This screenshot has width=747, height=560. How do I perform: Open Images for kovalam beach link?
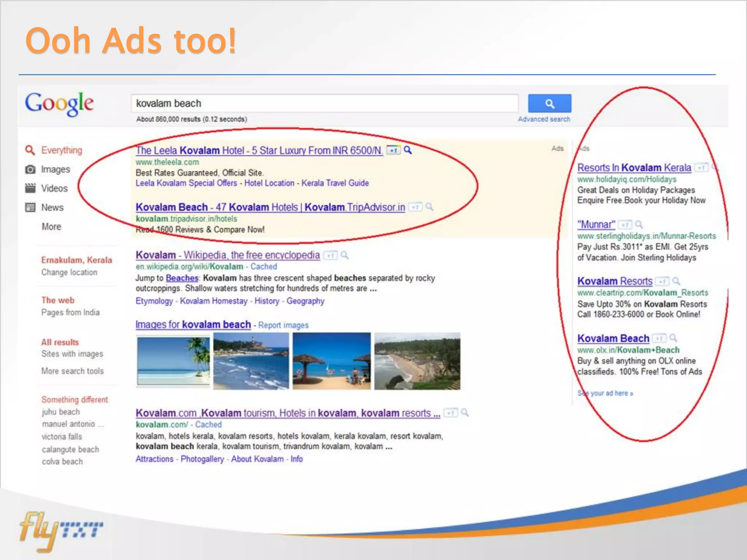(193, 324)
